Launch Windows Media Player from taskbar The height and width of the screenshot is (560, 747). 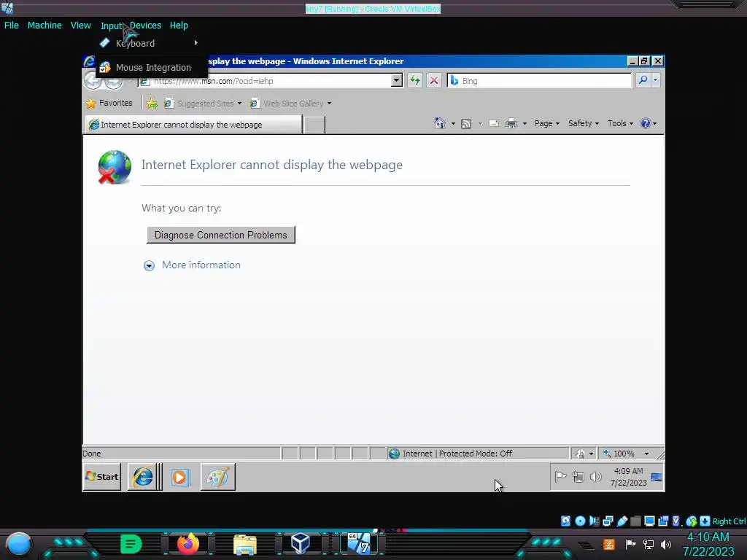pyautogui.click(x=181, y=477)
